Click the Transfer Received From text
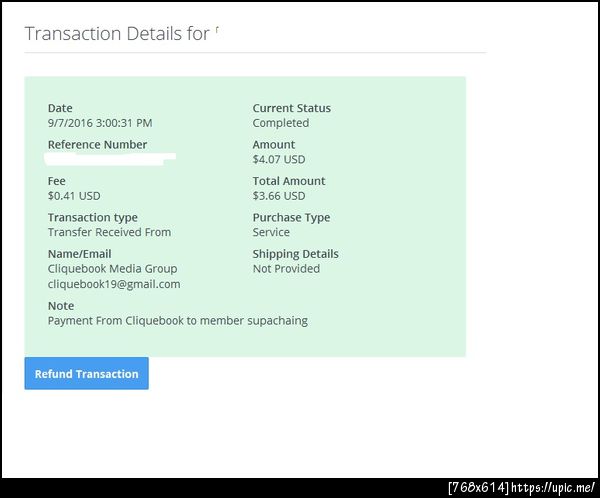Viewport: 600px width, 498px height. click(x=109, y=232)
